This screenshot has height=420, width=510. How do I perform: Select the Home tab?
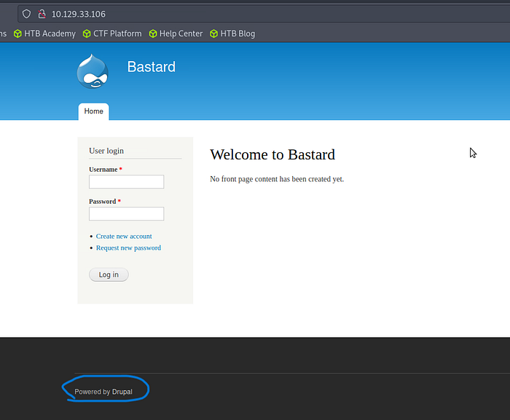point(94,111)
